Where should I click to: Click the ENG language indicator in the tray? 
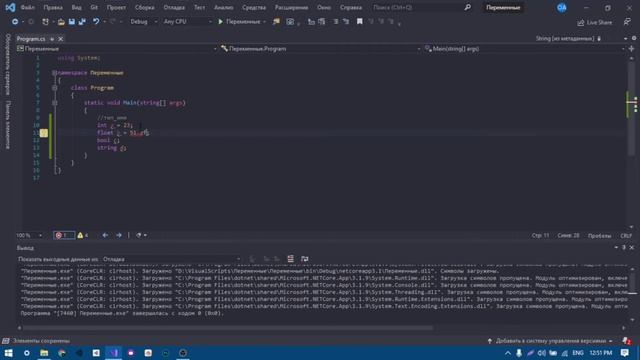tap(578, 353)
